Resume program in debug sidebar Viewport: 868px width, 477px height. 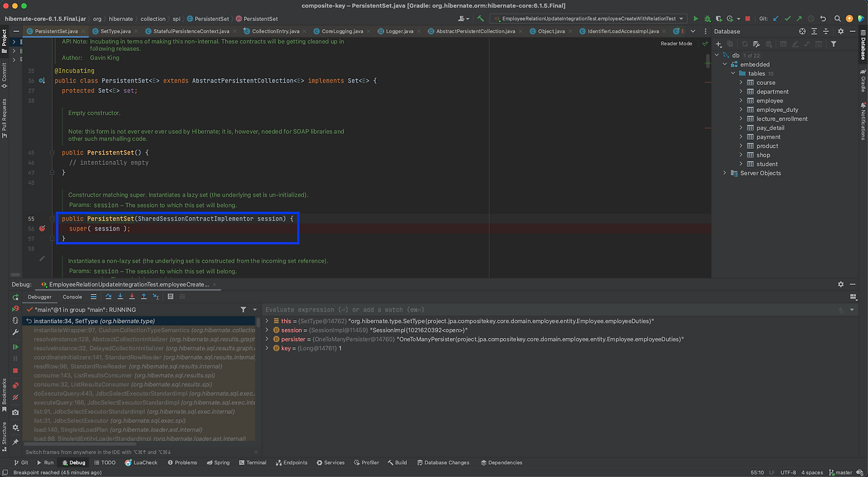16,347
